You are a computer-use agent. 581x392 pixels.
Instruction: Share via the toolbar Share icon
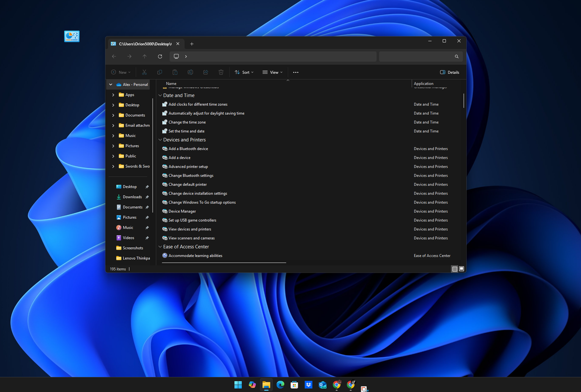pos(205,72)
